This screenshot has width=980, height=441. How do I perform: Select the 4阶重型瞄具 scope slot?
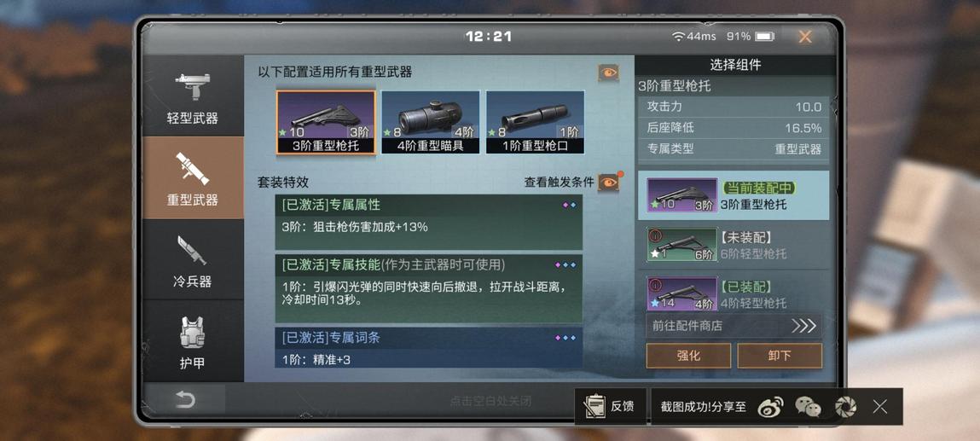tap(431, 123)
